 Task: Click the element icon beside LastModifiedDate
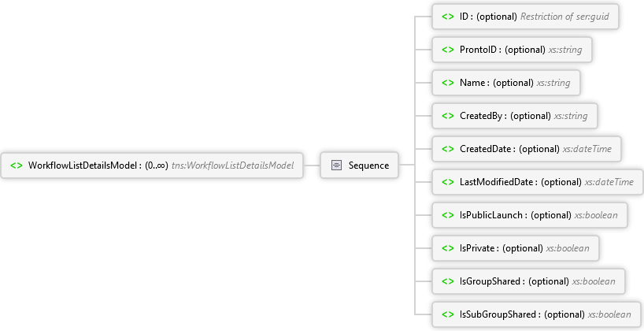[447, 182]
